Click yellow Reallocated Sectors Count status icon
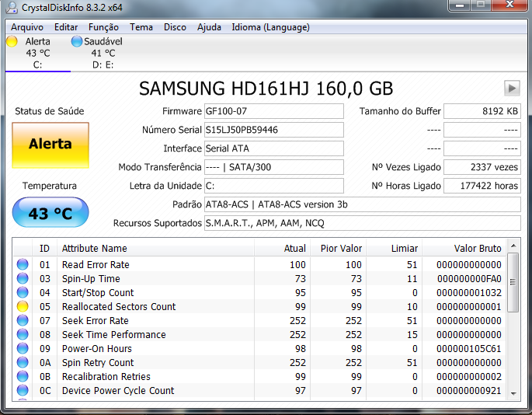 pos(23,307)
